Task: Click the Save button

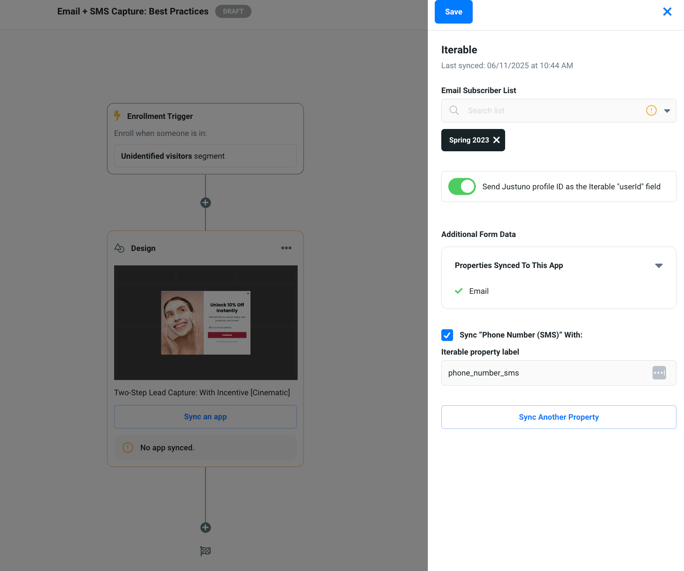Action: coord(453,12)
